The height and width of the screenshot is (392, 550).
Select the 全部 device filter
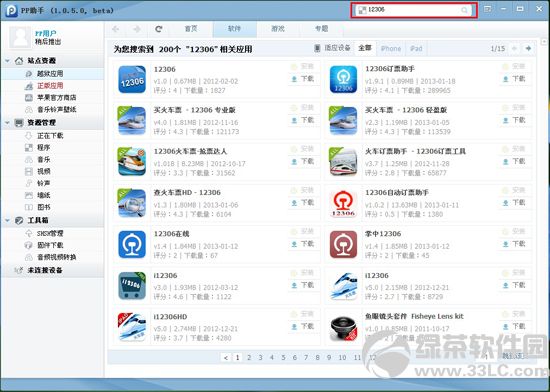coord(364,48)
